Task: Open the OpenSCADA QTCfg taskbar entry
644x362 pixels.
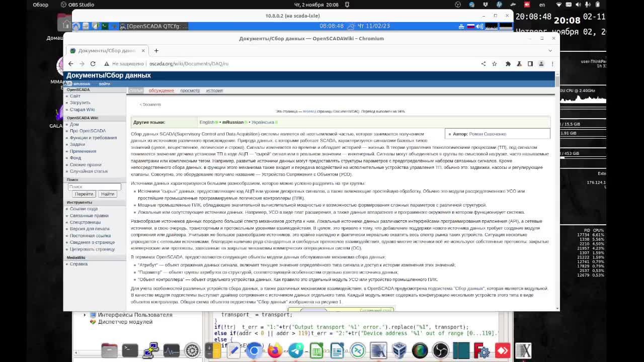Action: click(154, 26)
